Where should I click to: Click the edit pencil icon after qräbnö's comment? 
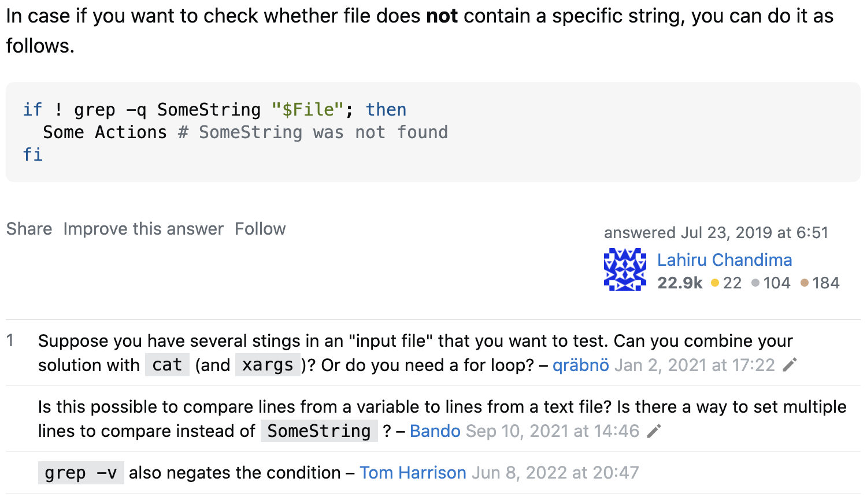pos(790,365)
